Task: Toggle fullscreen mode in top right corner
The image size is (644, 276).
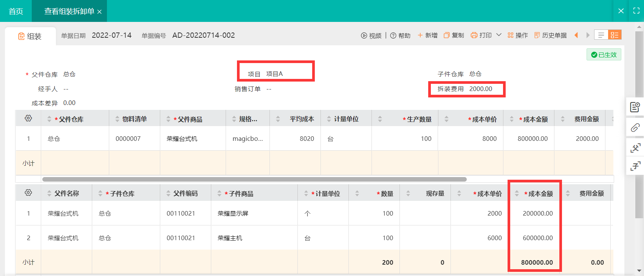Action: point(636,11)
